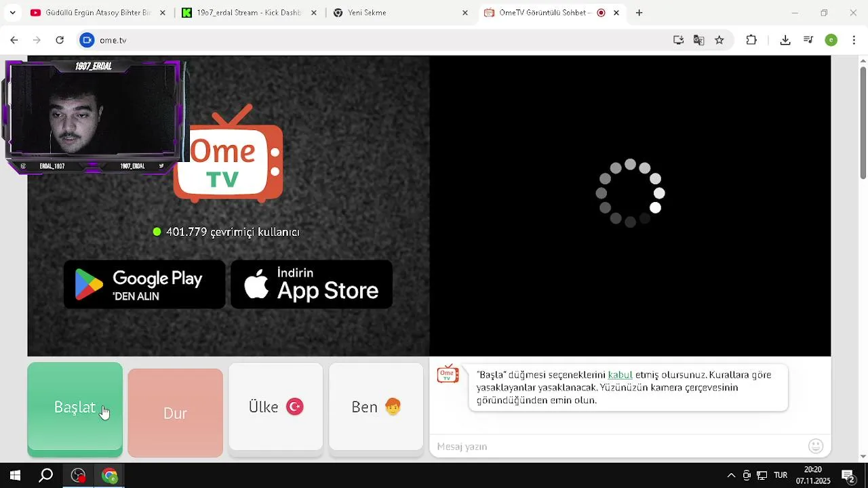
Task: Open the kabul link in chat notice
Action: coord(620,375)
